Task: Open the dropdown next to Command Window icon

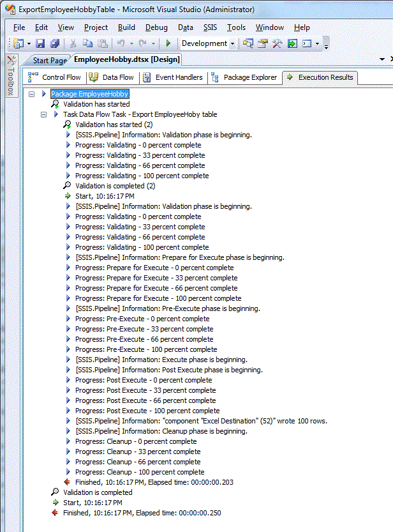Action: [x=317, y=44]
